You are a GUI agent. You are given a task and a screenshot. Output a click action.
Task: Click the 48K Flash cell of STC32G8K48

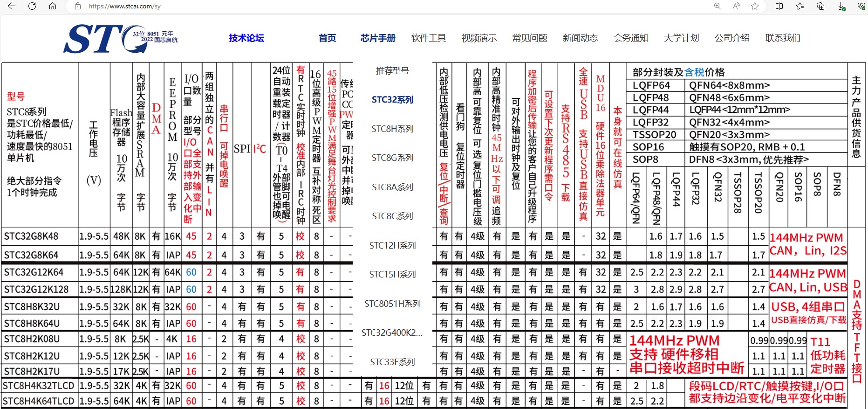click(x=121, y=236)
